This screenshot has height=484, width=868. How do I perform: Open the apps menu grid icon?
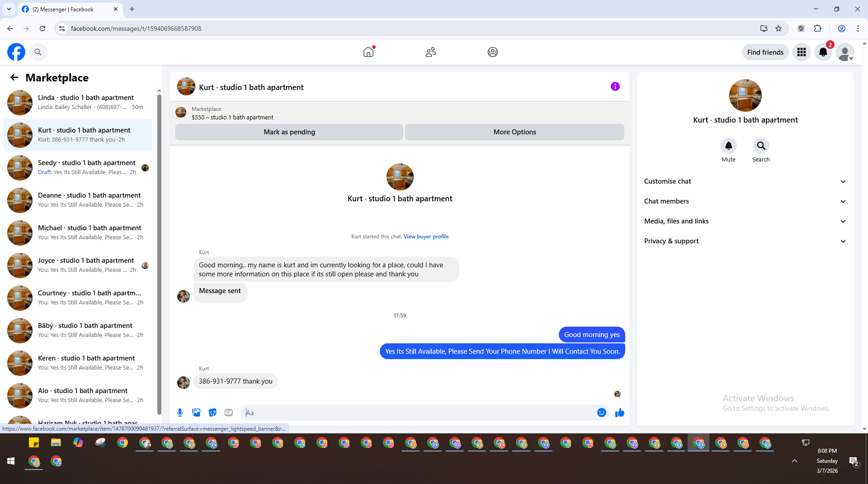[802, 52]
